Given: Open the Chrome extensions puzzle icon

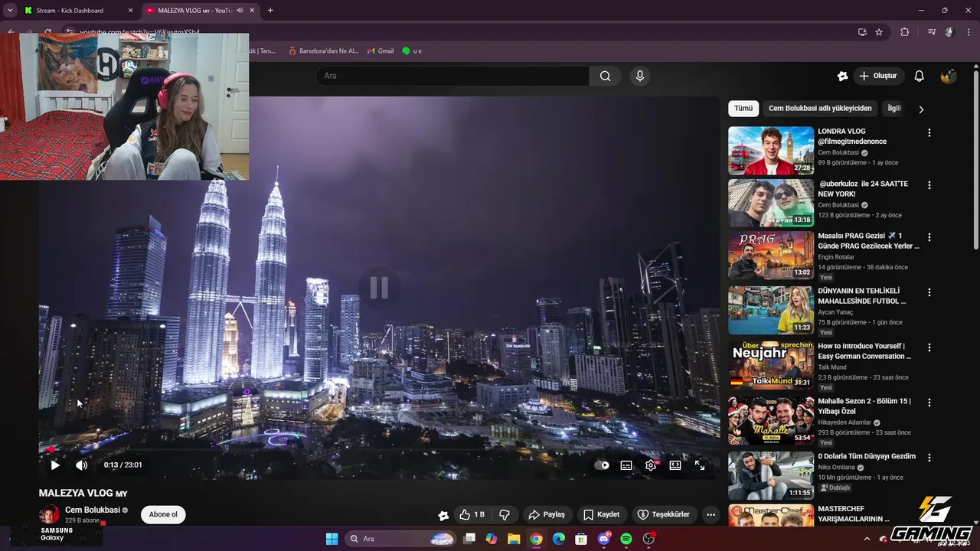Looking at the screenshot, I should 905,32.
